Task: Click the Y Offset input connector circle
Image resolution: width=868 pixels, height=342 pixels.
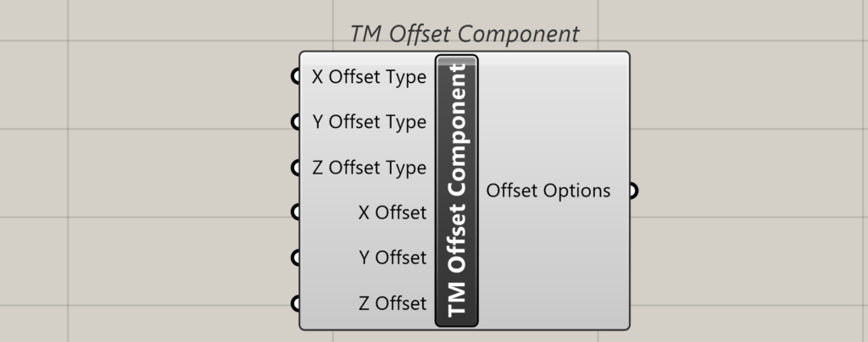Action: pos(296,257)
